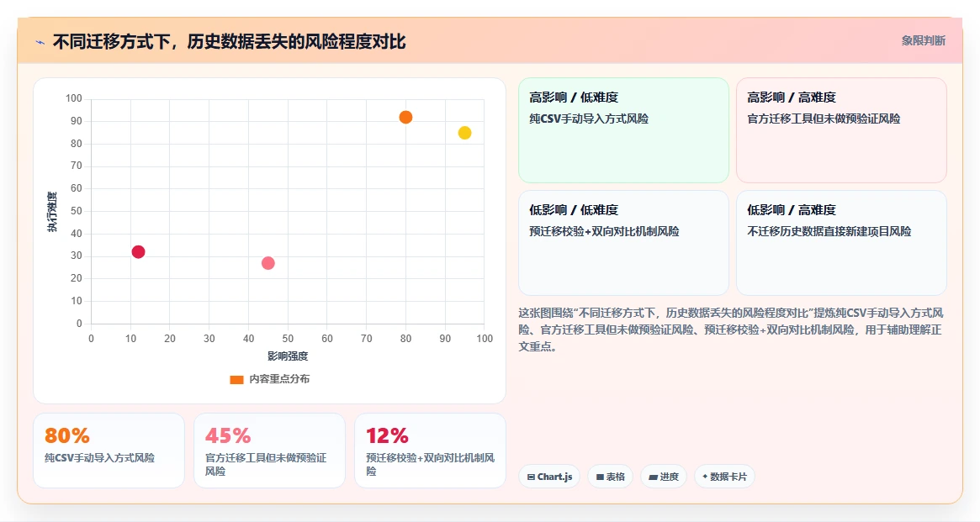Select the 高影响 / 高难度 quadrant card

[x=841, y=130]
